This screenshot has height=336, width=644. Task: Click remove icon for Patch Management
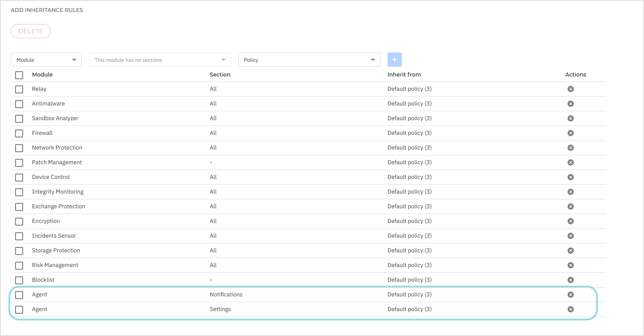[571, 162]
